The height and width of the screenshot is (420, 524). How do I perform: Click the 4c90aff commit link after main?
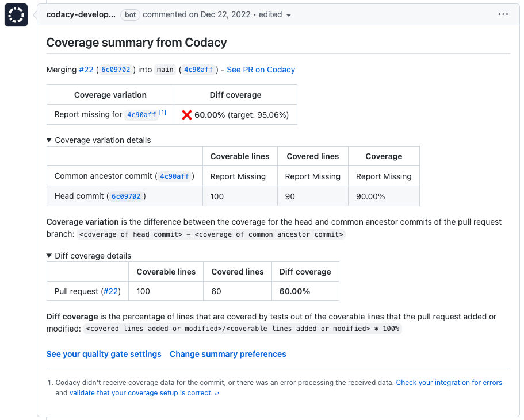(x=198, y=70)
